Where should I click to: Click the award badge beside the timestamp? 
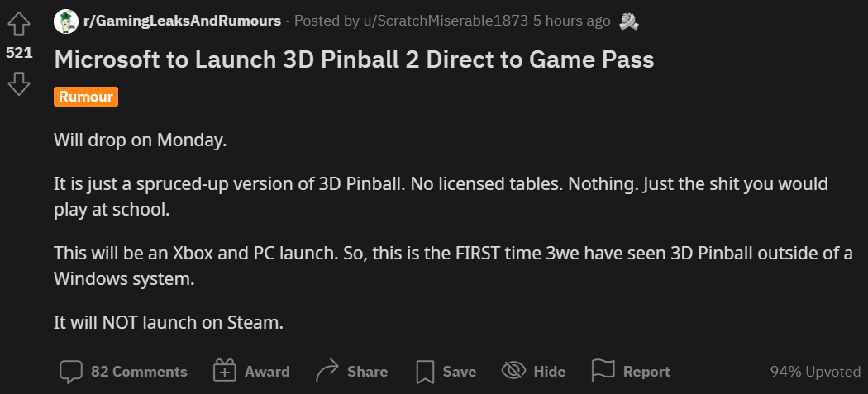[x=628, y=21]
